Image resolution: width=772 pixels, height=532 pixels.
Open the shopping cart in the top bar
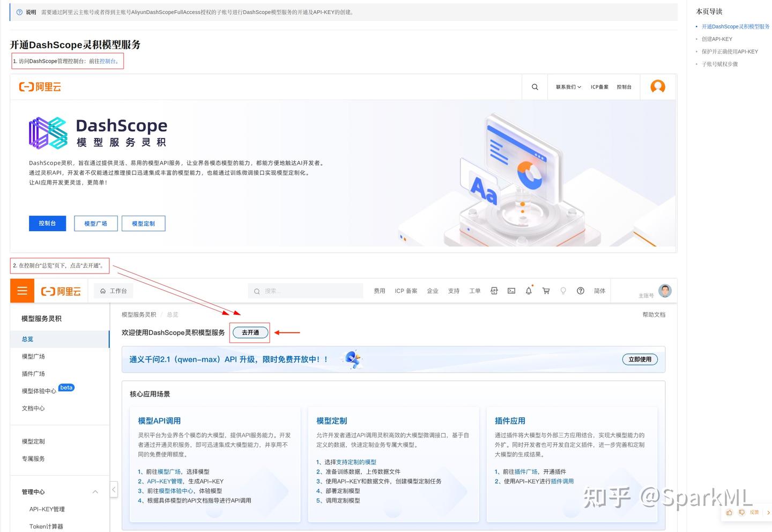click(x=546, y=291)
